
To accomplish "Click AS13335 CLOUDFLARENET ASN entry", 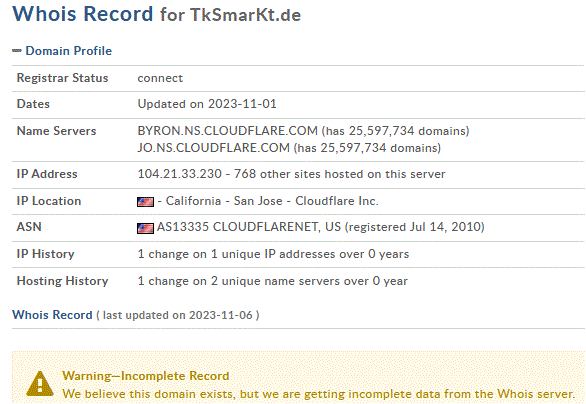I will (249, 227).
